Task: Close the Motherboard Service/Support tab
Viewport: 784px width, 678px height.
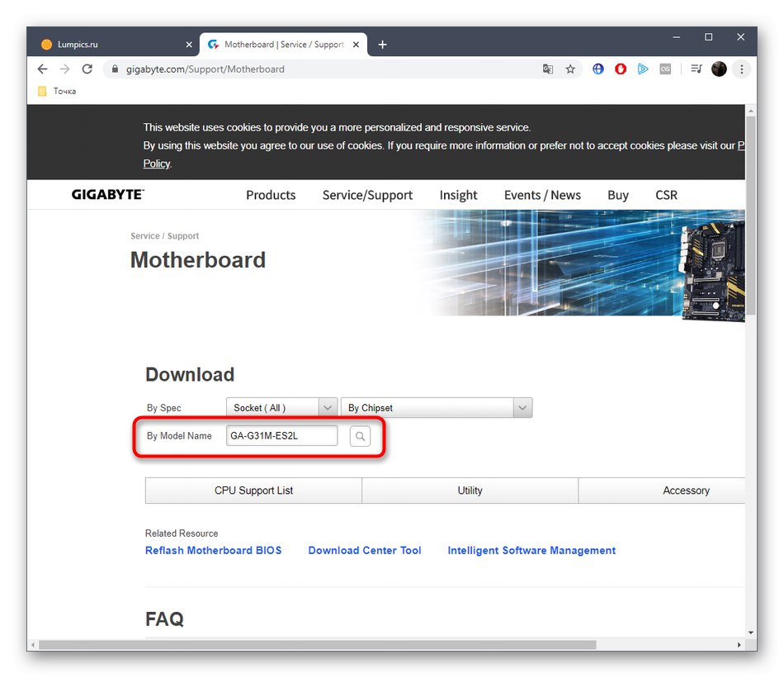Action: (356, 45)
